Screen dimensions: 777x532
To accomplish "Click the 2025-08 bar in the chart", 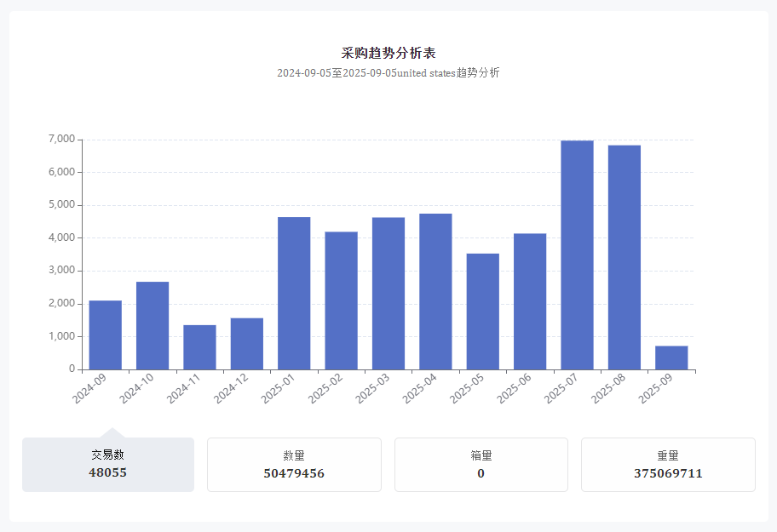I will coord(624,257).
